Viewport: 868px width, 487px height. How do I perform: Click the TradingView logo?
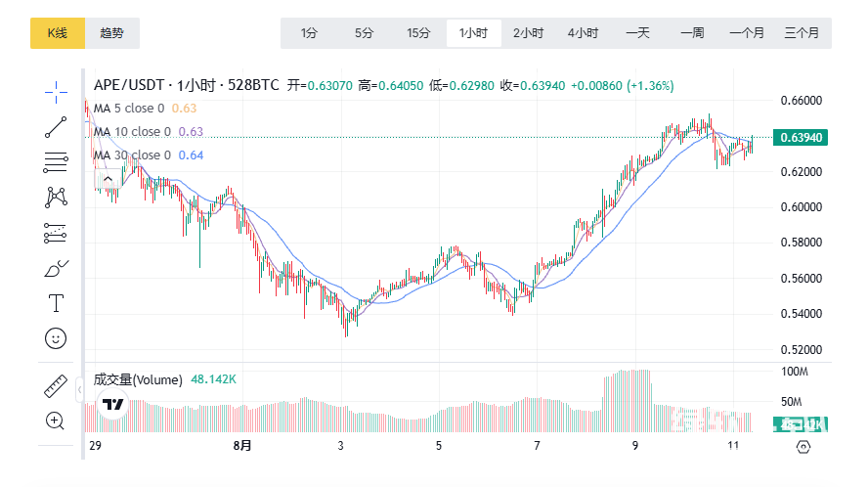[x=114, y=405]
